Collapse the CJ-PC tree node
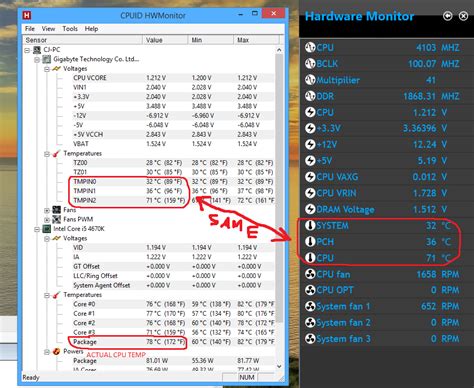474x388 pixels. (x=27, y=50)
